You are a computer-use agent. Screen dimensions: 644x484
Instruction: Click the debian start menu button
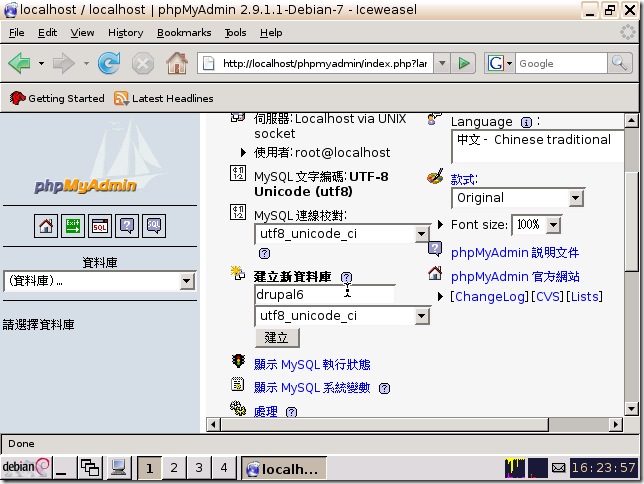[x=26, y=467]
